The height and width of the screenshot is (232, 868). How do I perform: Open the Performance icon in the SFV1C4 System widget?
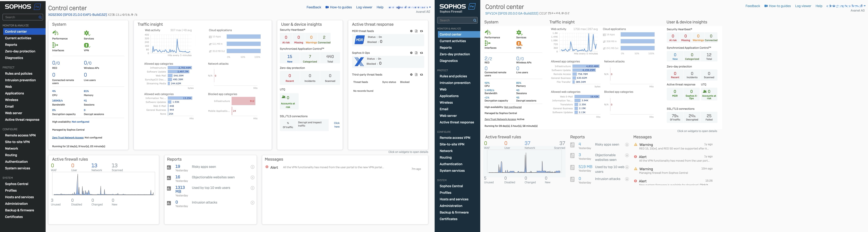pyautogui.click(x=488, y=32)
